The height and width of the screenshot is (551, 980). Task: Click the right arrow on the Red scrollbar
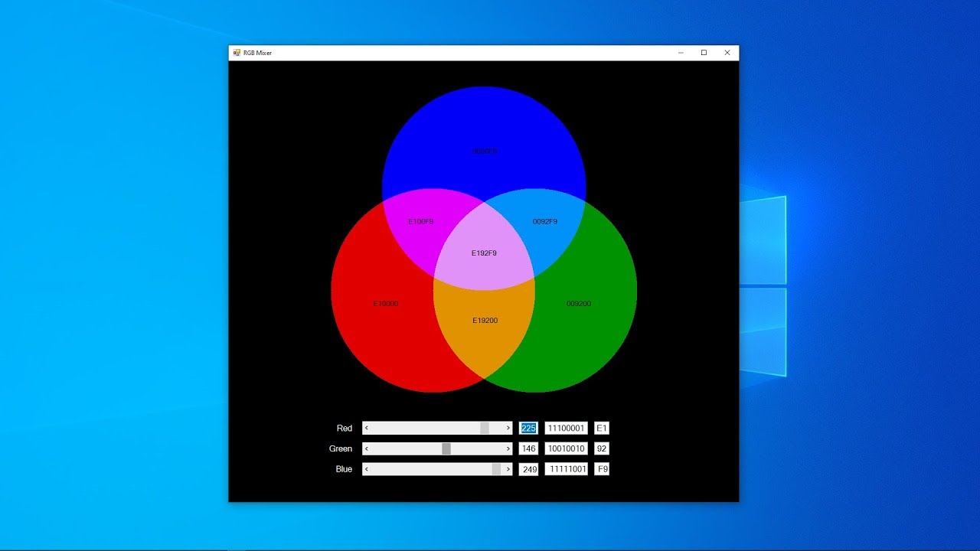(508, 428)
